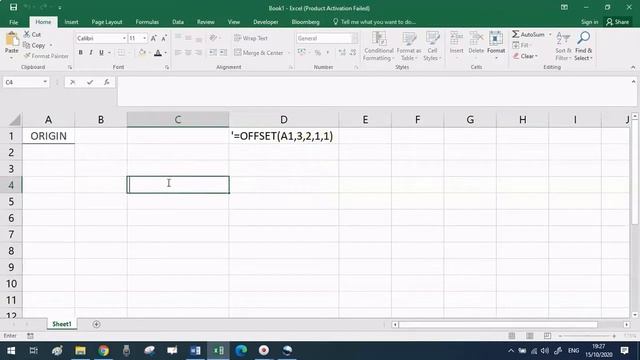Click the Borders icon
This screenshot has height=360, width=640.
(x=121, y=53)
